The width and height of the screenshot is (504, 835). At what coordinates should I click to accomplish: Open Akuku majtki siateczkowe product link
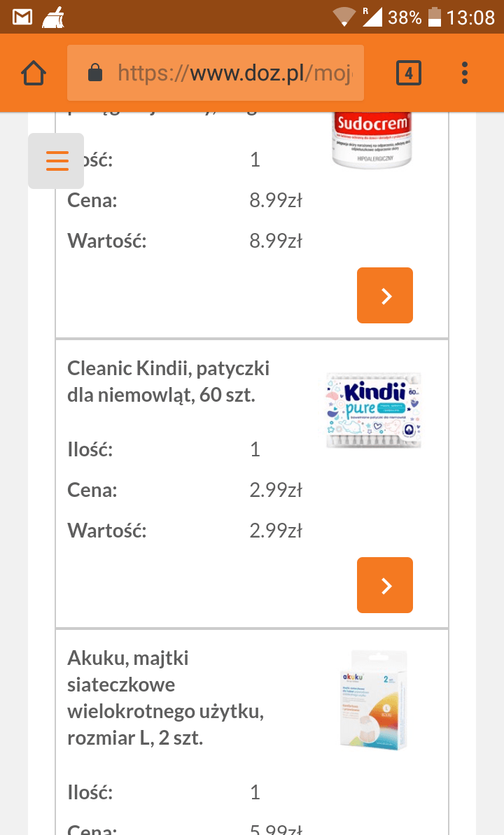165,698
